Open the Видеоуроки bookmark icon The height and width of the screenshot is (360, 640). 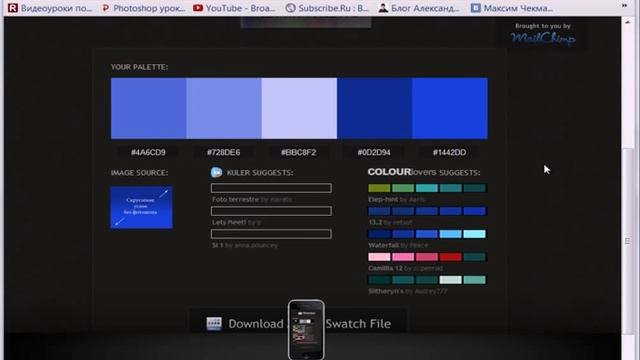point(13,8)
